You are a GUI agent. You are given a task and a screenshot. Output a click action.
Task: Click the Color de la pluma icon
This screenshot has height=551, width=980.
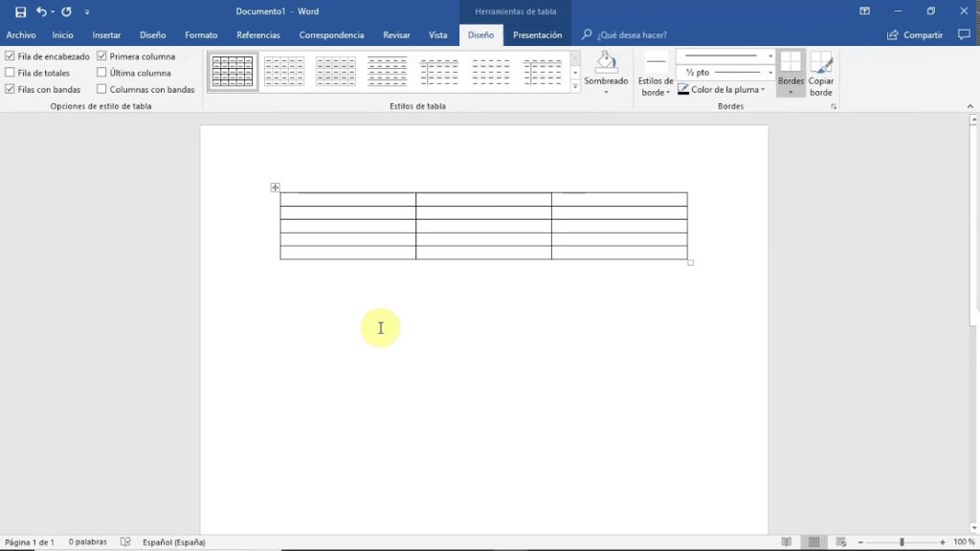681,89
